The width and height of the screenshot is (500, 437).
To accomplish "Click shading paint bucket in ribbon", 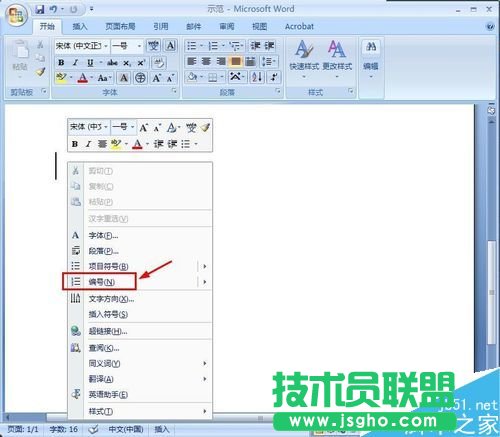I will coord(193,77).
